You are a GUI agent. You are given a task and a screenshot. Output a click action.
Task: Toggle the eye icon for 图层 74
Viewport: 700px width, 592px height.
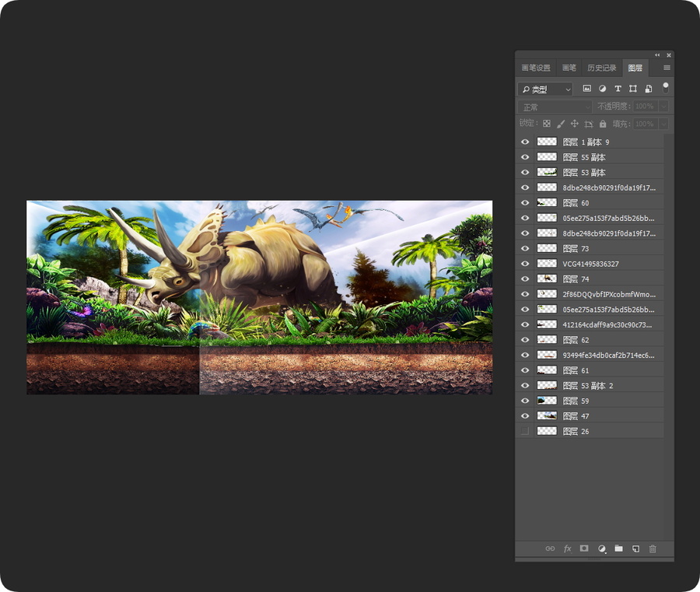coord(525,279)
